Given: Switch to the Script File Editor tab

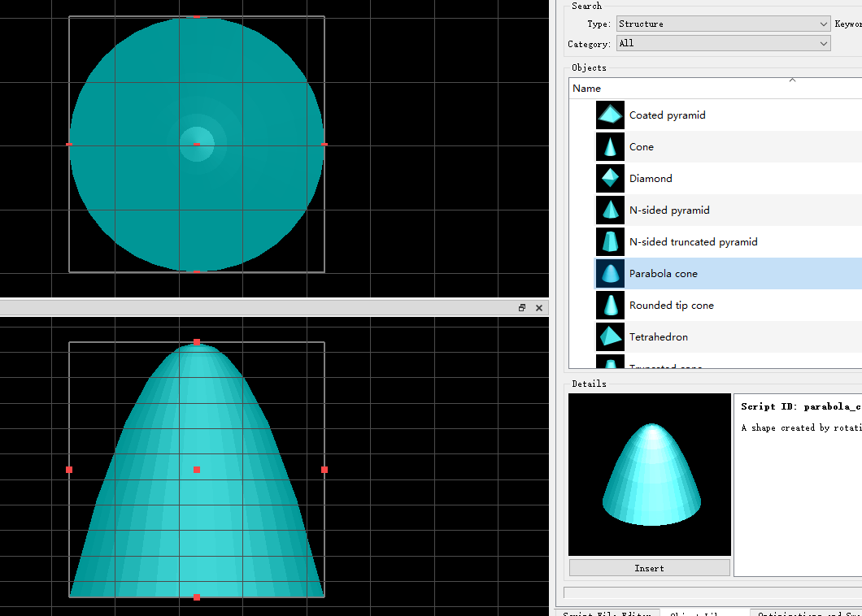Looking at the screenshot, I should (x=607, y=614).
